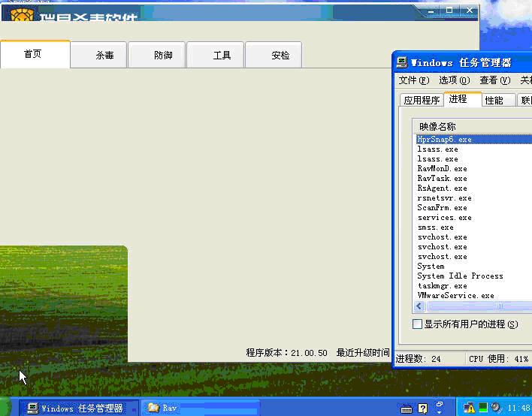Open 选项(O) menu in Task Manager
Viewport: 532px width, 416px height.
(455, 80)
